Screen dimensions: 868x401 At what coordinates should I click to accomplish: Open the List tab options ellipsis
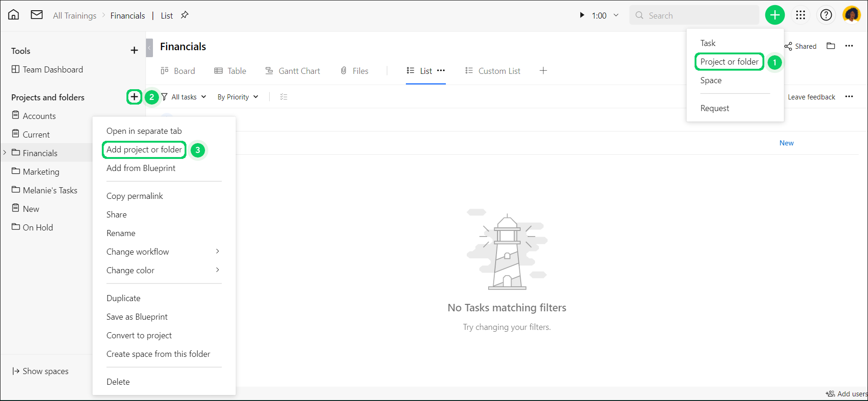click(441, 71)
